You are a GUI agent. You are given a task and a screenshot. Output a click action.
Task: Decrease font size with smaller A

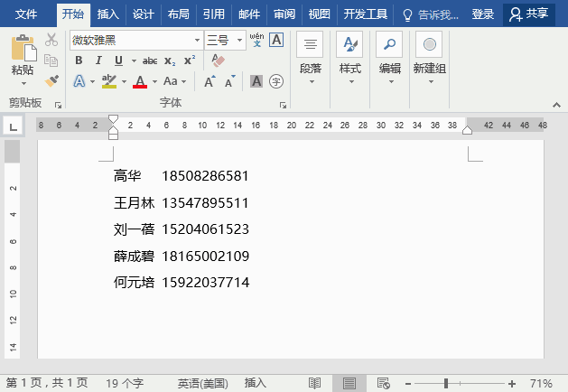point(229,81)
